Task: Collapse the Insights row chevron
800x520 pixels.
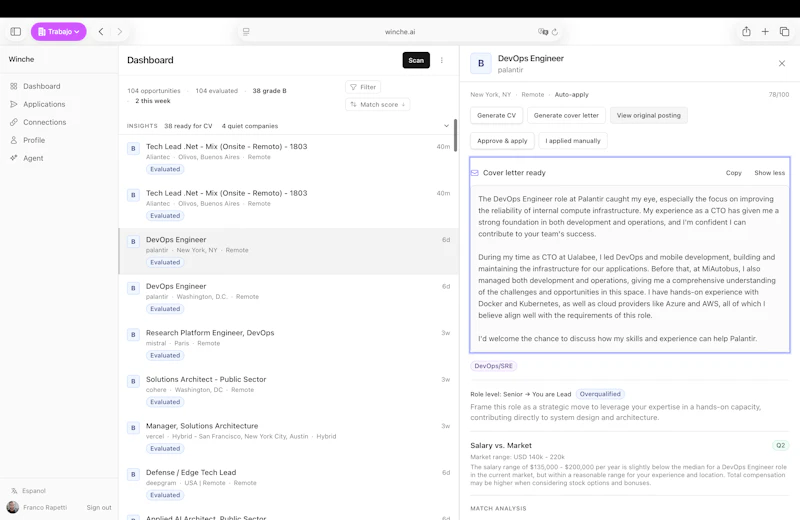Action: click(446, 126)
